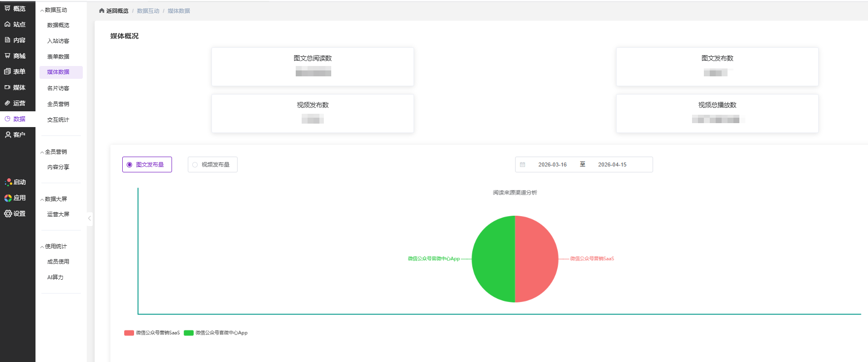Screen dimensions: 868x362
Task: Open 成员使用 in the submenu
Action: (58, 262)
